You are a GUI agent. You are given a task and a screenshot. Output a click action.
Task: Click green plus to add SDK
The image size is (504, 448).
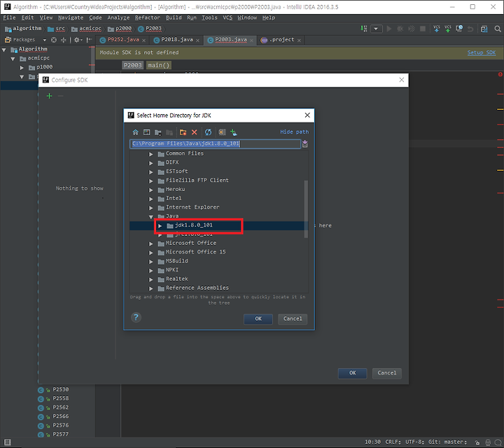[49, 96]
